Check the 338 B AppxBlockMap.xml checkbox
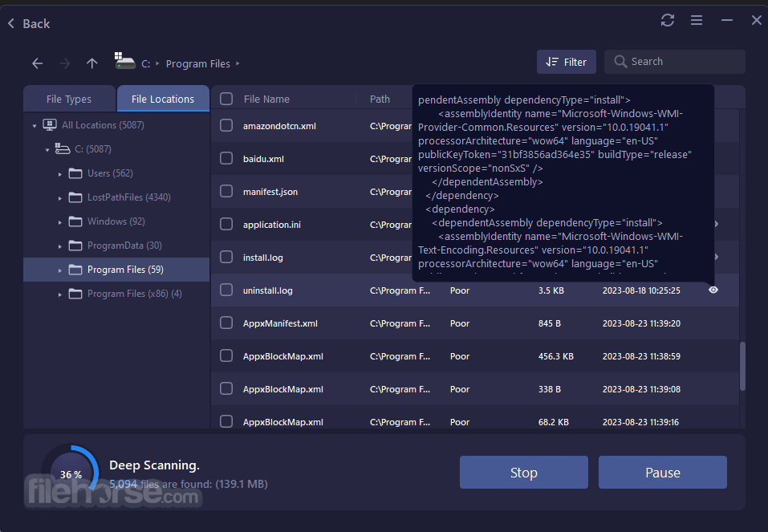The width and height of the screenshot is (768, 532). click(x=226, y=388)
